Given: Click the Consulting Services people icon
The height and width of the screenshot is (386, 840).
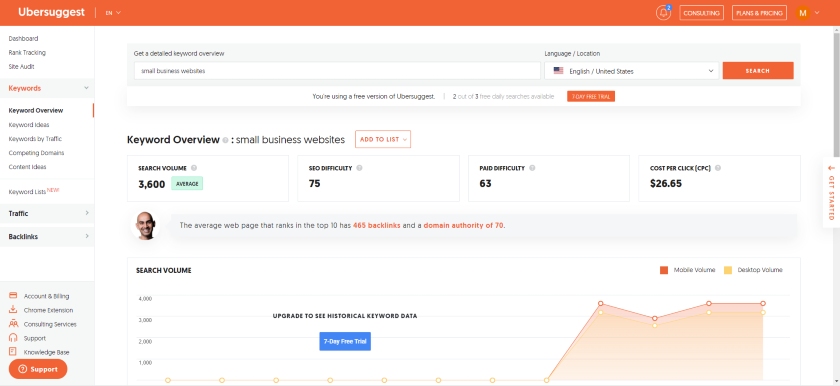Looking at the screenshot, I should (13, 324).
